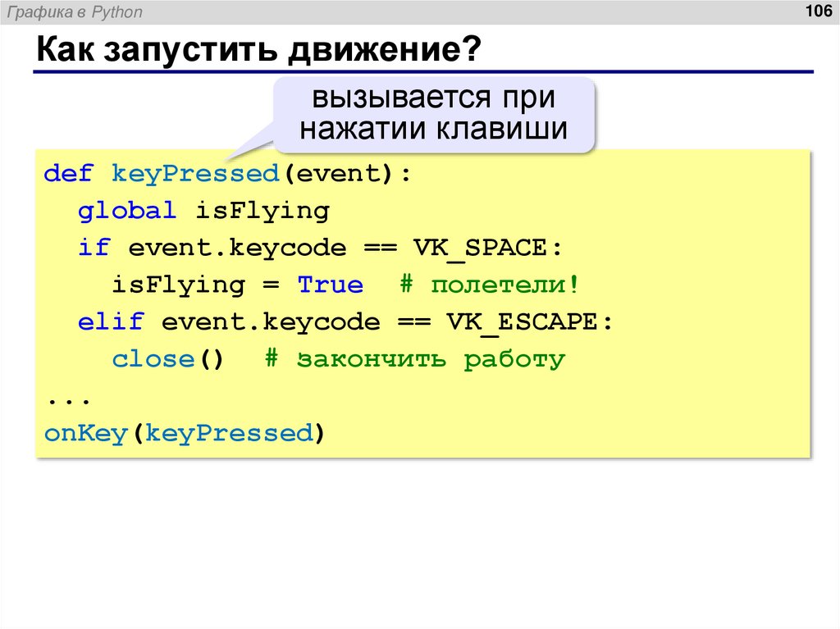840x629 pixels.
Task: Click the constant "VK_ESCAPE"
Action: click(523, 322)
